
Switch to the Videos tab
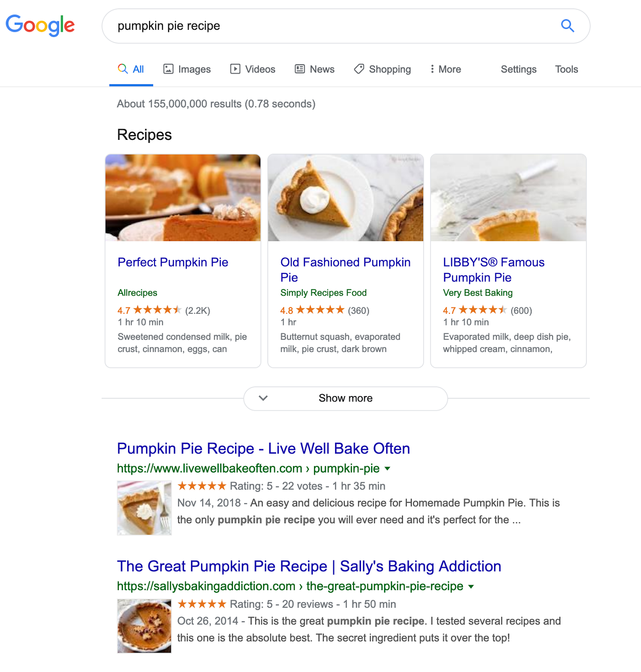pos(253,69)
